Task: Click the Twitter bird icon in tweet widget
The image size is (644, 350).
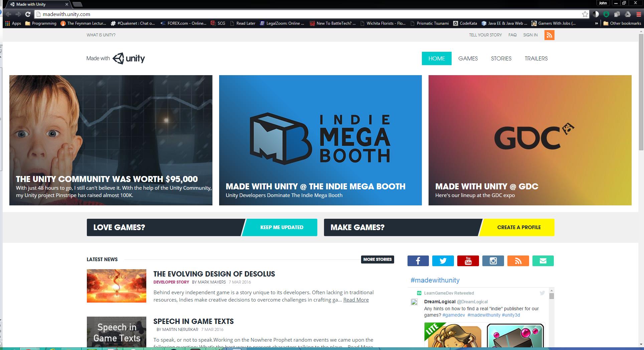Action: pyautogui.click(x=542, y=293)
